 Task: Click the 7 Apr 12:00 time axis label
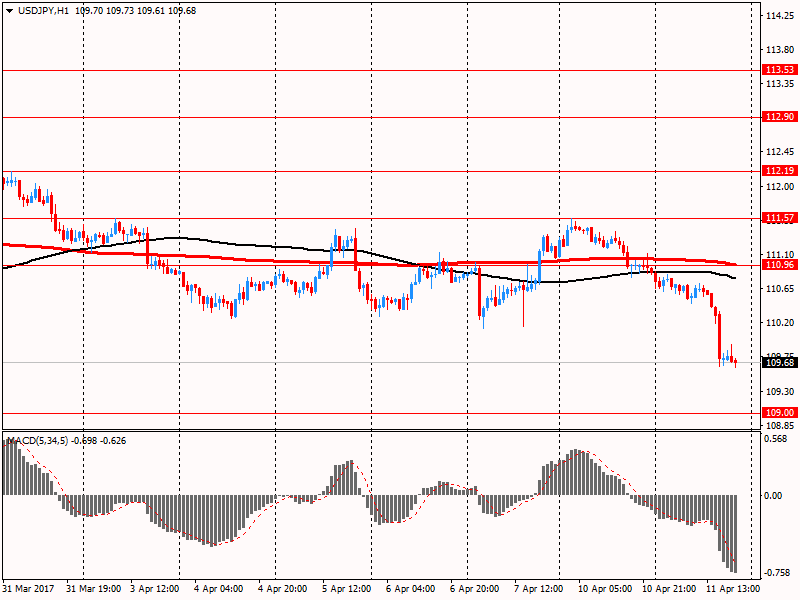tap(538, 588)
